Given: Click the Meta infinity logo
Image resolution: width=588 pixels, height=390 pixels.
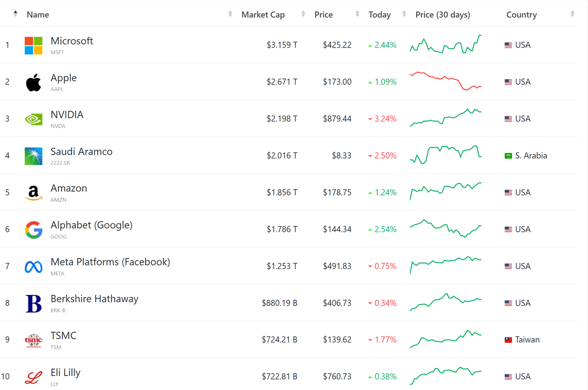Looking at the screenshot, I should [33, 267].
